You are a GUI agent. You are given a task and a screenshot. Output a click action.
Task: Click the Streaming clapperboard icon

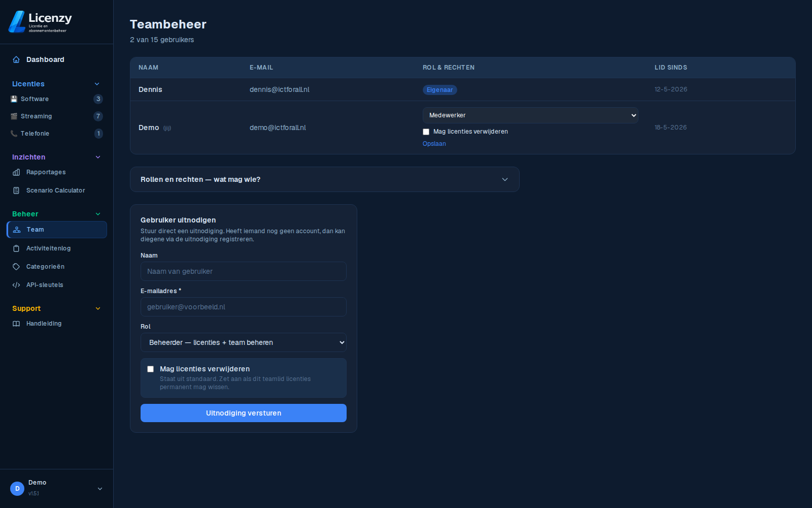click(x=14, y=116)
